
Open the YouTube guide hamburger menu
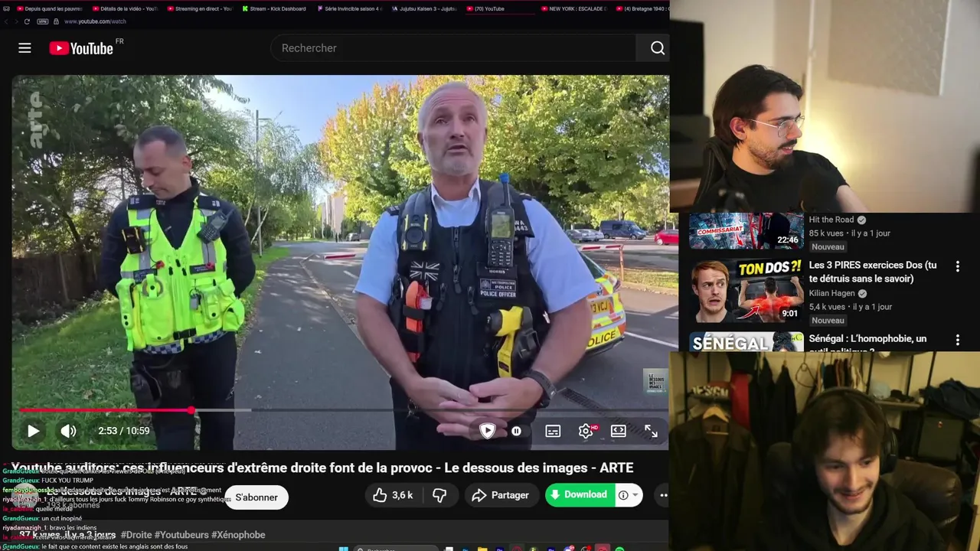coord(24,48)
